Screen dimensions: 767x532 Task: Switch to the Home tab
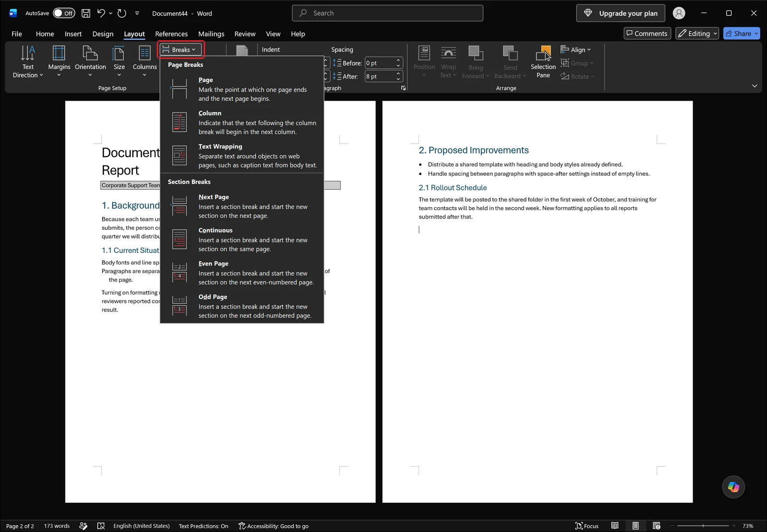[45, 34]
